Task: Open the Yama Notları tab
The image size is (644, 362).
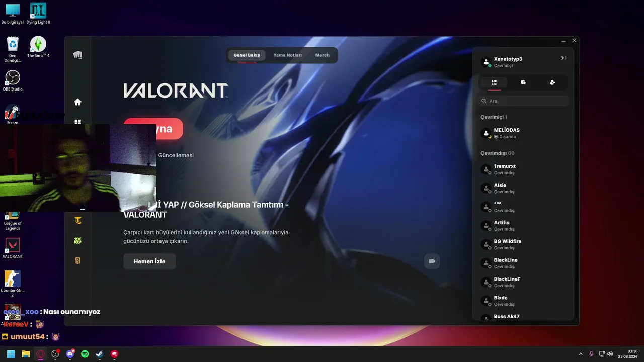Action: pos(287,55)
